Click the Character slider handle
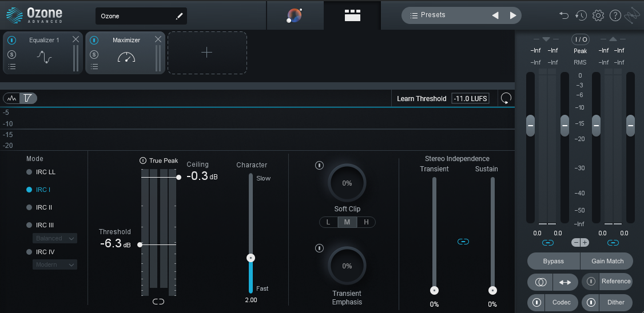 pyautogui.click(x=251, y=258)
